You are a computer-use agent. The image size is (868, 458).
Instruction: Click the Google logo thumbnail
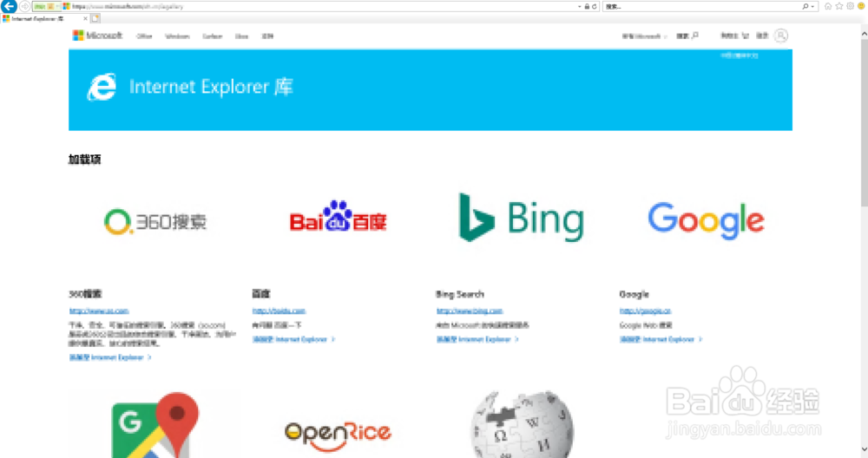point(706,220)
